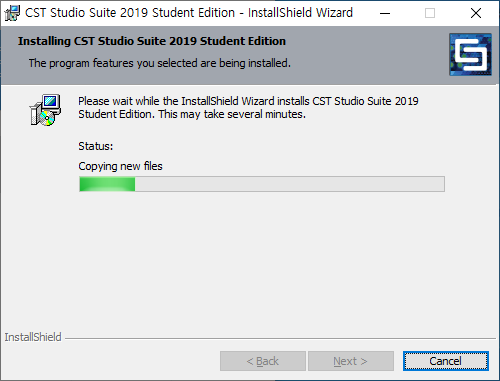Click the greyed-out Next button
The image size is (500, 381).
[x=351, y=361]
